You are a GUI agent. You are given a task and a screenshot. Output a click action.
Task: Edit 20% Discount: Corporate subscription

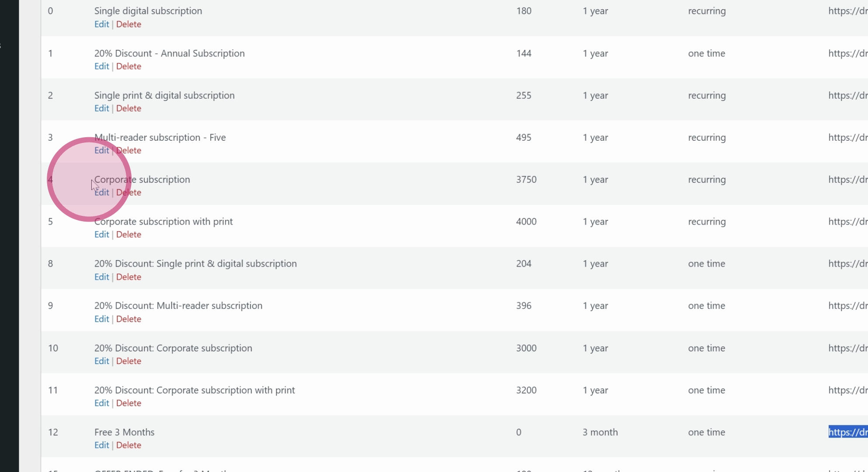101,361
